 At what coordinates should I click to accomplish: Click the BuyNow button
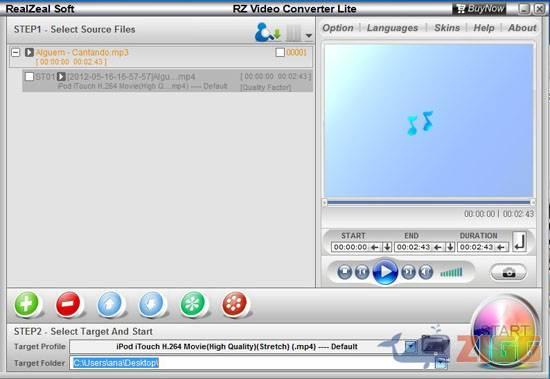tap(479, 9)
